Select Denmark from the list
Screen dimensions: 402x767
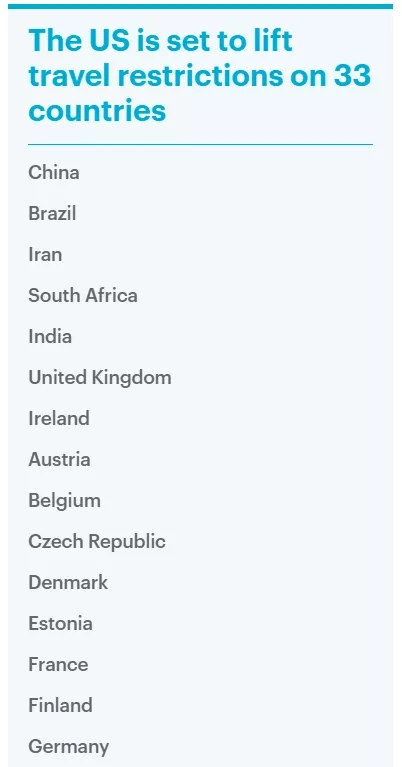coord(68,583)
